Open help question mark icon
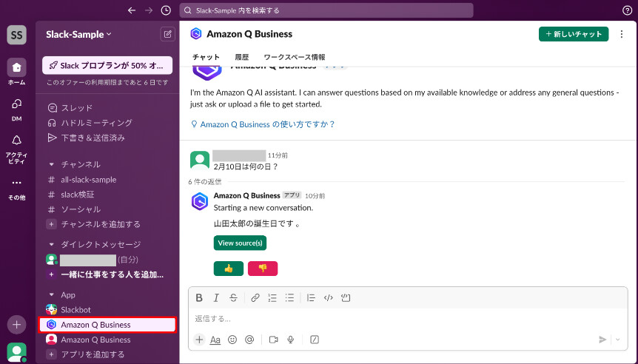The image size is (638, 364). point(628,10)
